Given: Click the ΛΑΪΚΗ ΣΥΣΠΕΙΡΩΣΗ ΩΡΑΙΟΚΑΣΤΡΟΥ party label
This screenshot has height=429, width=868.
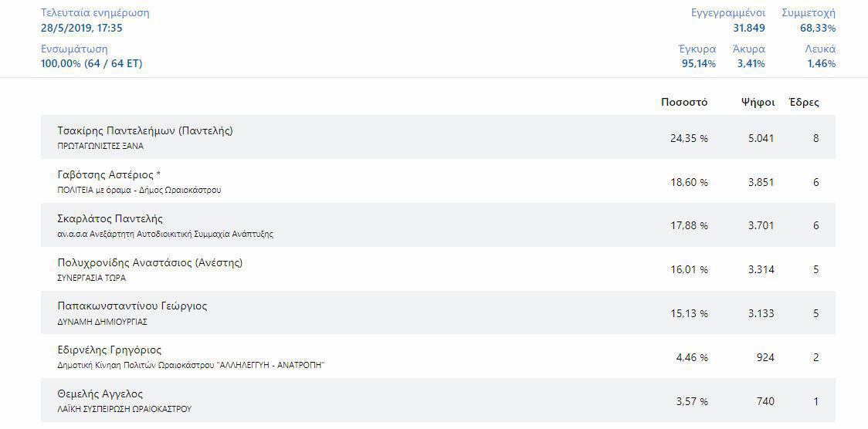Looking at the screenshot, I should [x=124, y=409].
